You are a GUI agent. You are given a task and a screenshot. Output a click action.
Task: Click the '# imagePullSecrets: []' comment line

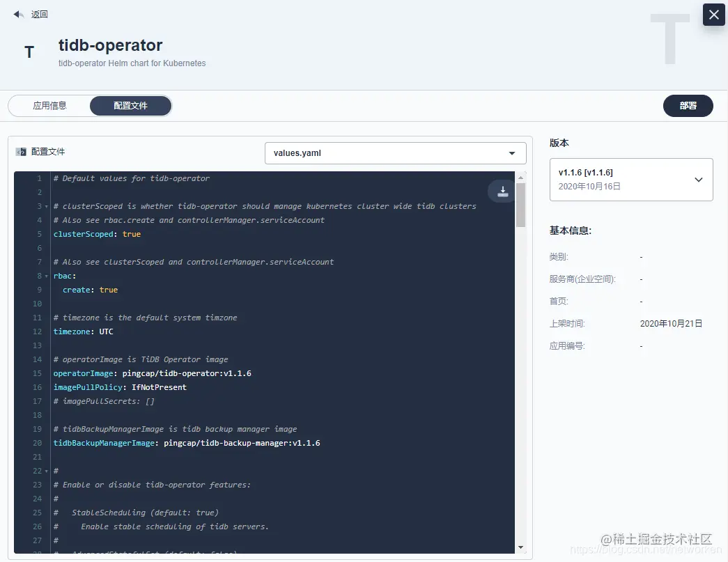pos(104,401)
